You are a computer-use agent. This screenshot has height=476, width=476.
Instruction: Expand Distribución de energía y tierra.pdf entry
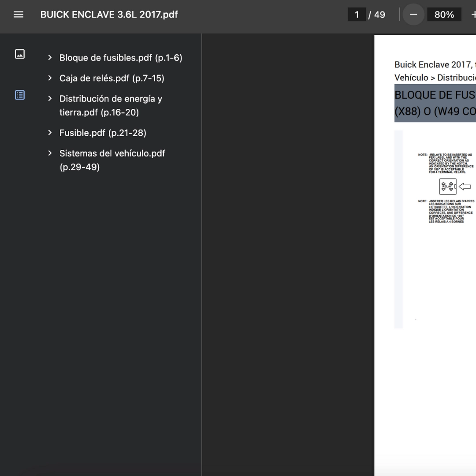click(50, 99)
